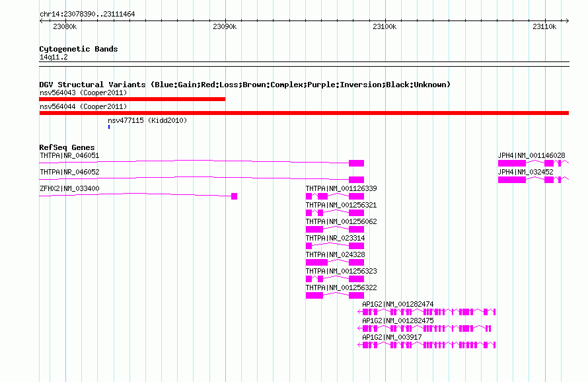
Task: Click the JPH4 NM_001146028 gene glyph
Action: 533,163
